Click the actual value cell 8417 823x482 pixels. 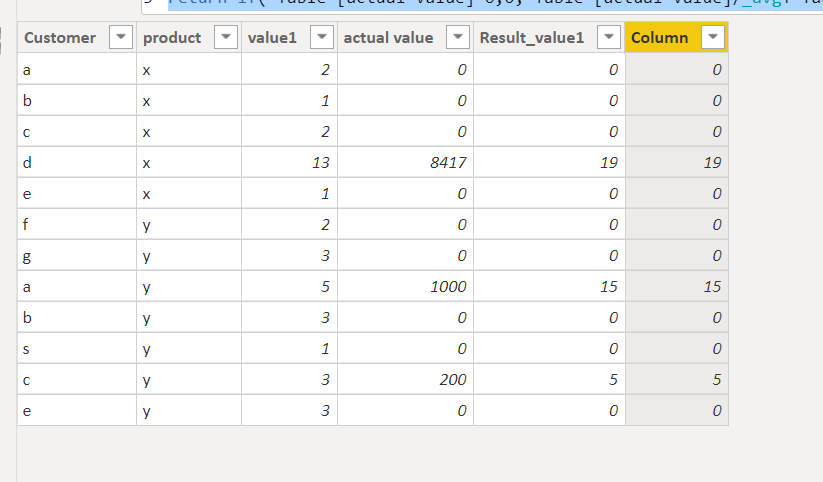click(405, 163)
